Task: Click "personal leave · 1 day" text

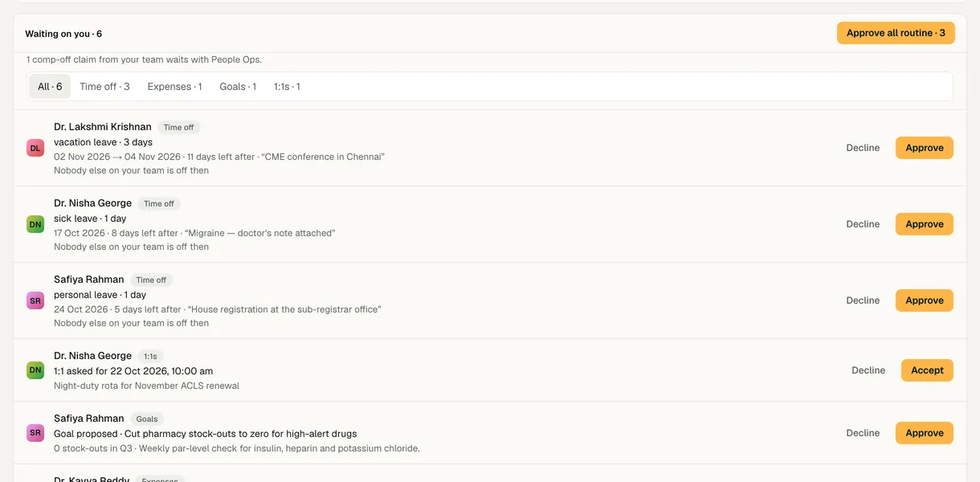Action: 100,295
